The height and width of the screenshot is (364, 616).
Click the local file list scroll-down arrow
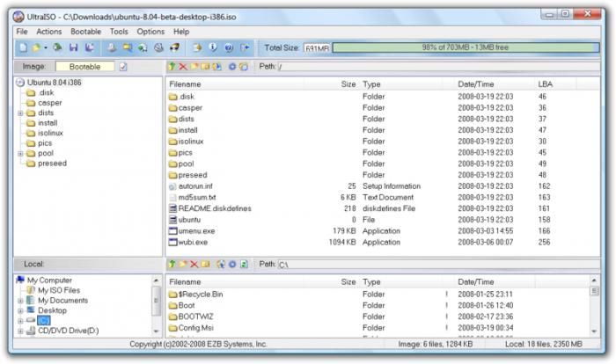[x=594, y=331]
